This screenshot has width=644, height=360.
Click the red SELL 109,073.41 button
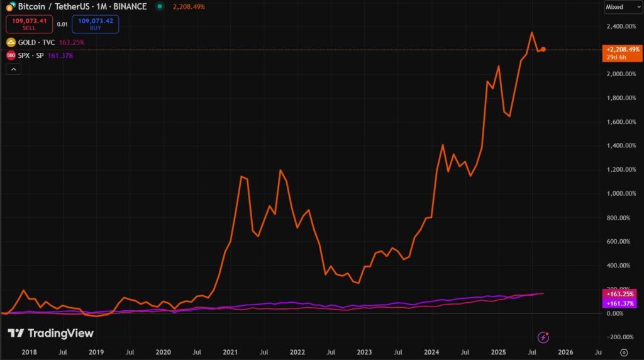coord(29,25)
